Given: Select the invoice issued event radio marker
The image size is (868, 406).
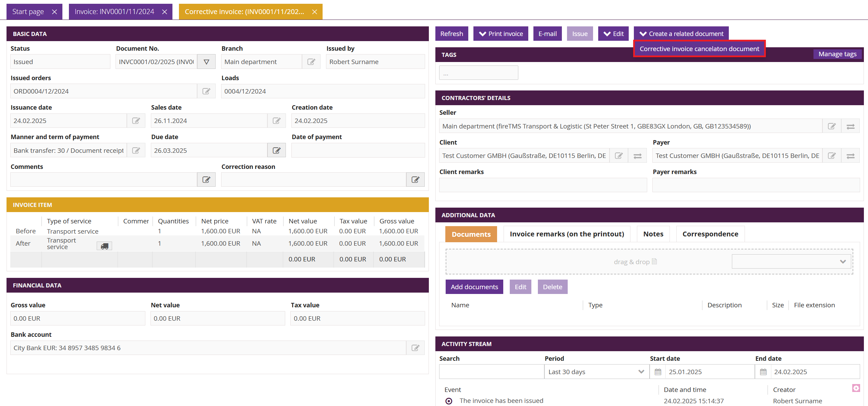Looking at the screenshot, I should coord(449,401).
